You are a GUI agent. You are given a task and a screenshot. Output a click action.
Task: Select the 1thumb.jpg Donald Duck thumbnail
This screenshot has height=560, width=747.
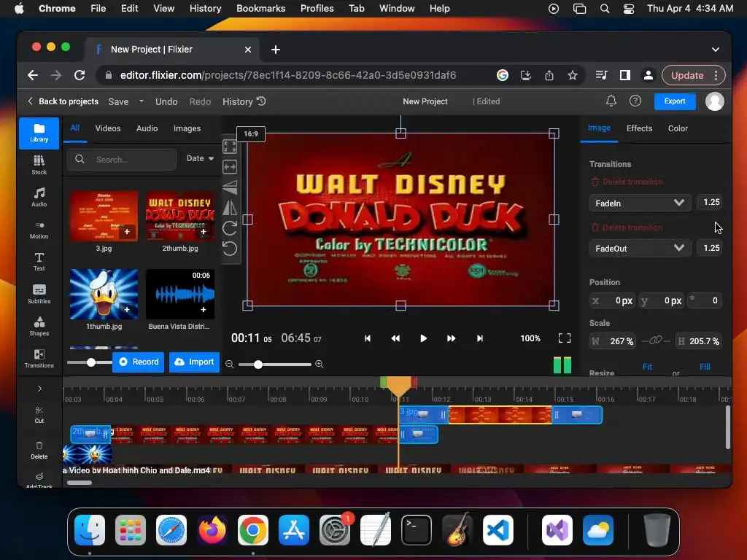tap(104, 294)
